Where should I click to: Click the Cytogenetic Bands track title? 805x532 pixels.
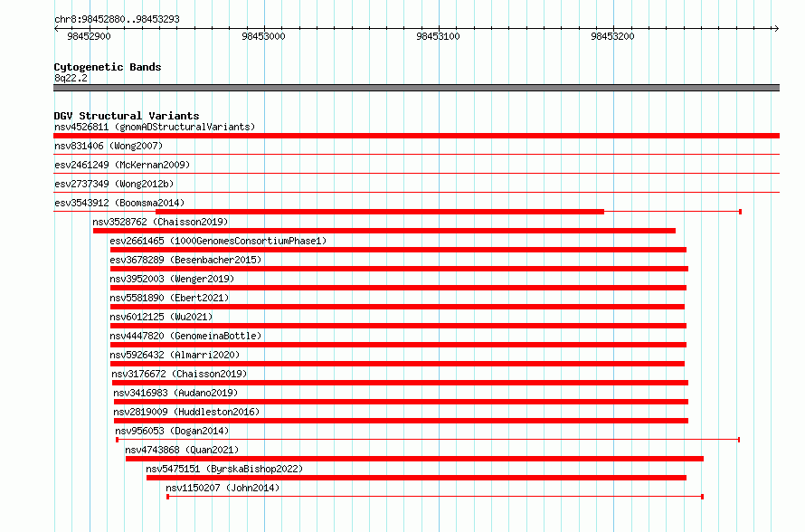coord(108,67)
